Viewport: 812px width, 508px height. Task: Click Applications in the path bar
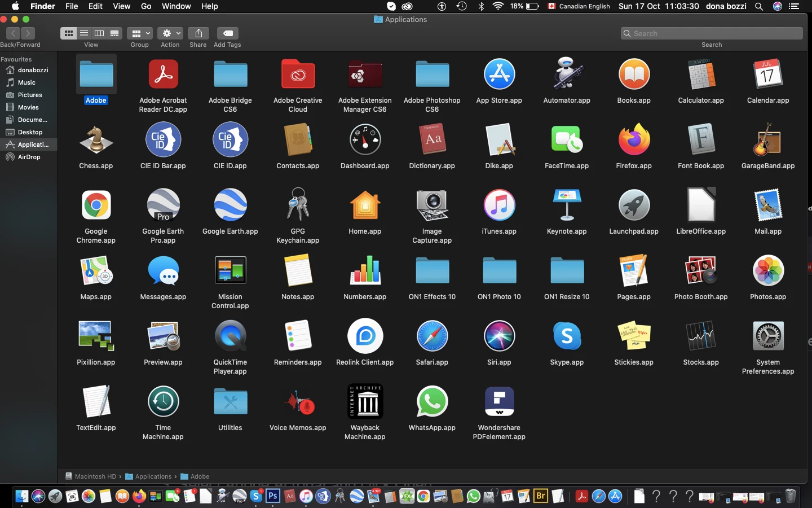pyautogui.click(x=149, y=476)
